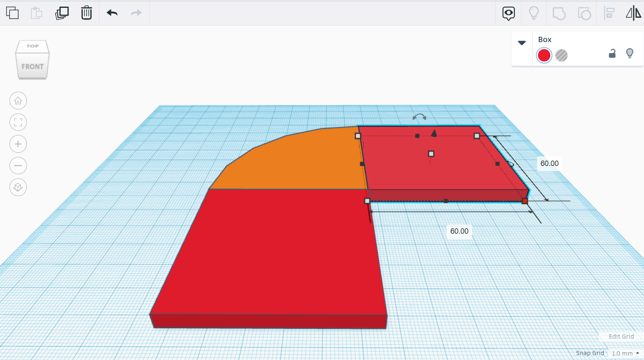Click the black midpoint handle on left edge

(x=362, y=164)
